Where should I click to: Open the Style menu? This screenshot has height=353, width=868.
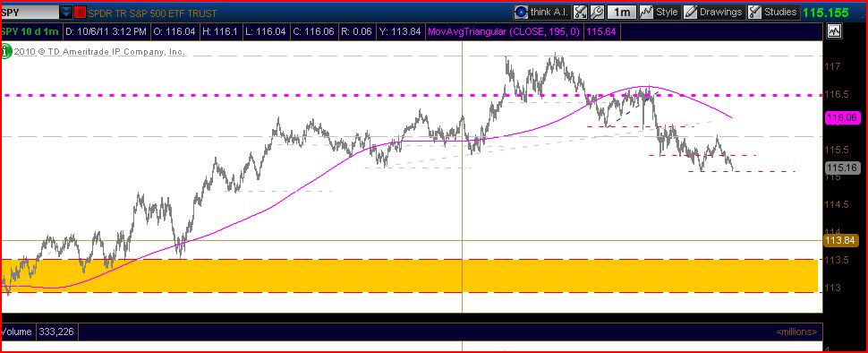pyautogui.click(x=660, y=12)
